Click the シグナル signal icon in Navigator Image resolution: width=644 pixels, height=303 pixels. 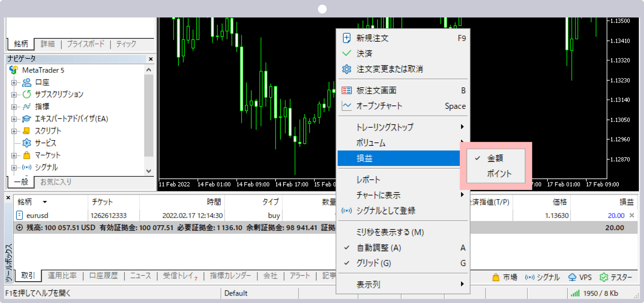(26, 167)
